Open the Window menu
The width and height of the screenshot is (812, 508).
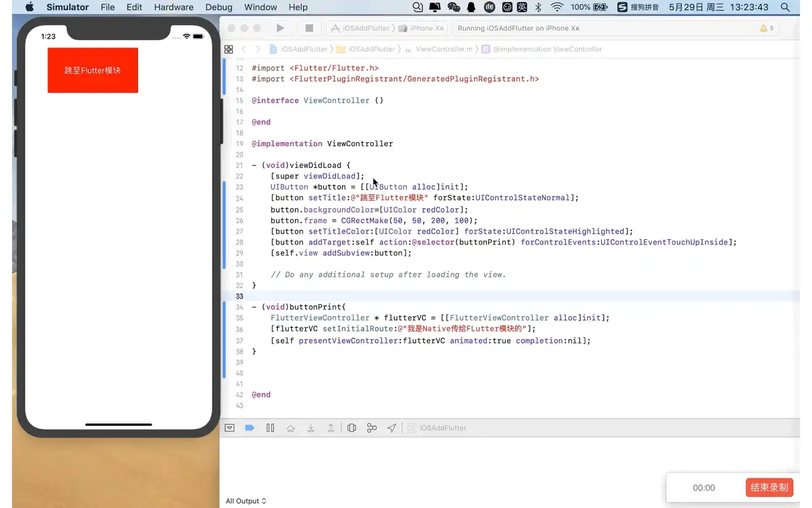[x=261, y=7]
